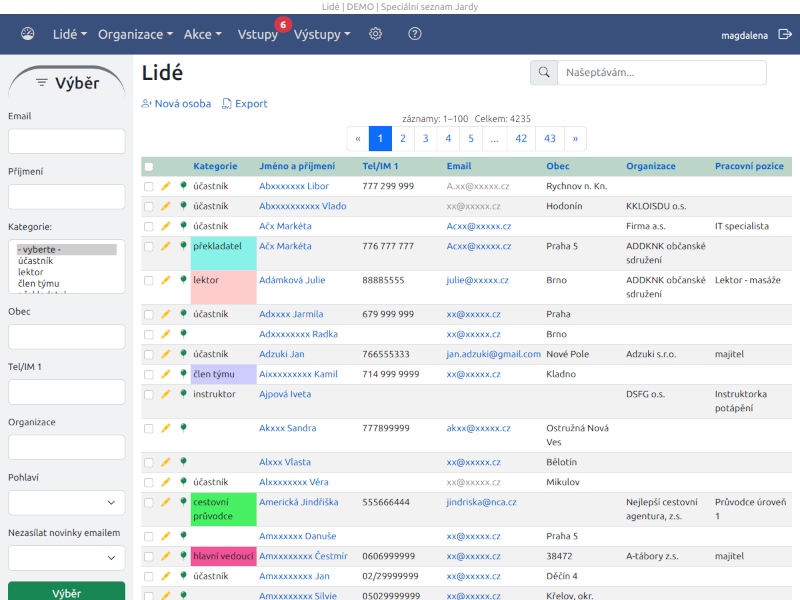
Task: Click green pin for Amxxxxxxxxx Jan
Action: click(x=183, y=576)
